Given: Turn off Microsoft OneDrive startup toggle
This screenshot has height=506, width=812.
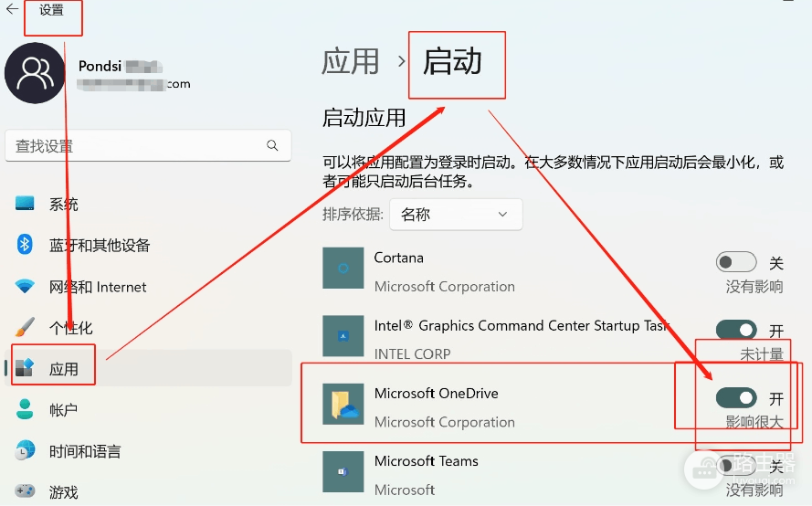Looking at the screenshot, I should tap(736, 398).
